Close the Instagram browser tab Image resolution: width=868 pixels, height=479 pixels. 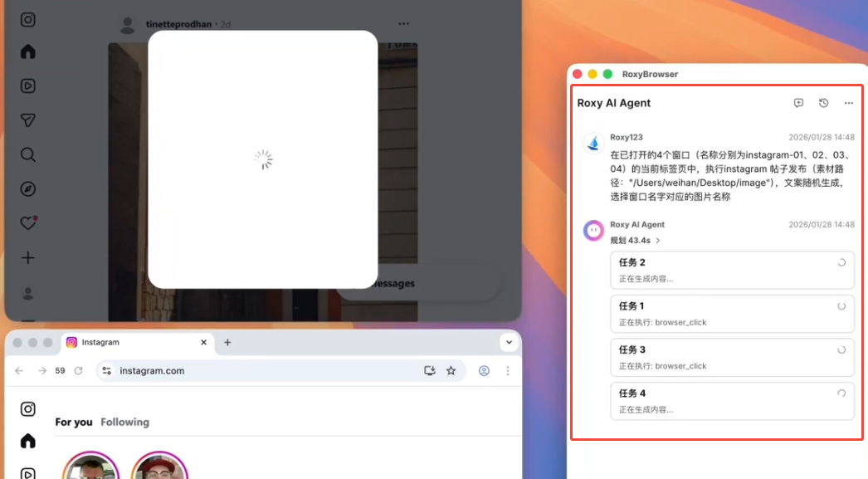[x=204, y=342]
